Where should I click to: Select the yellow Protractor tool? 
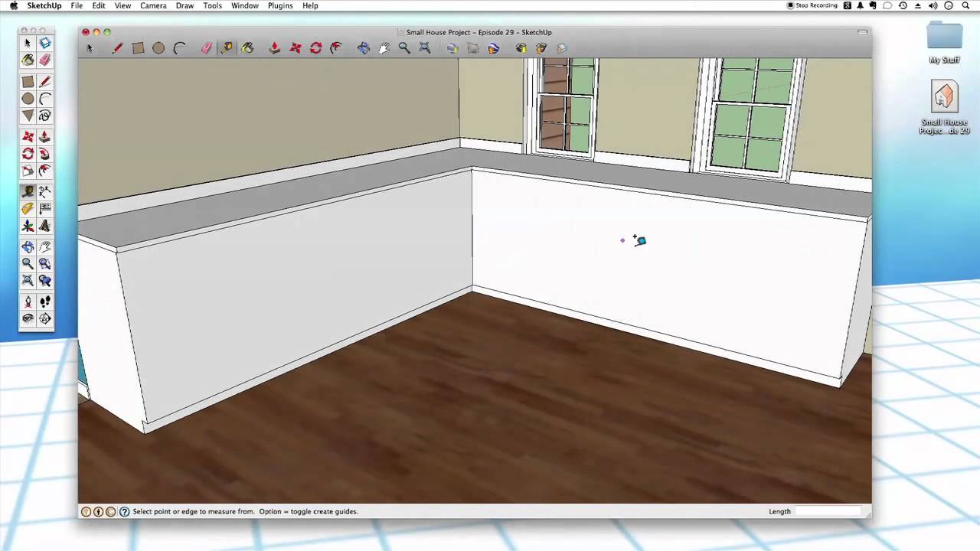point(28,209)
